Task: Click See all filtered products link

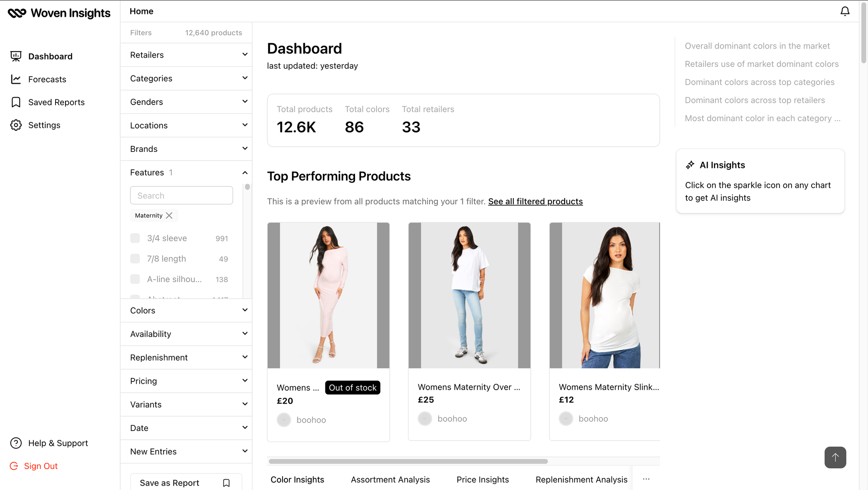Action: 535,201
